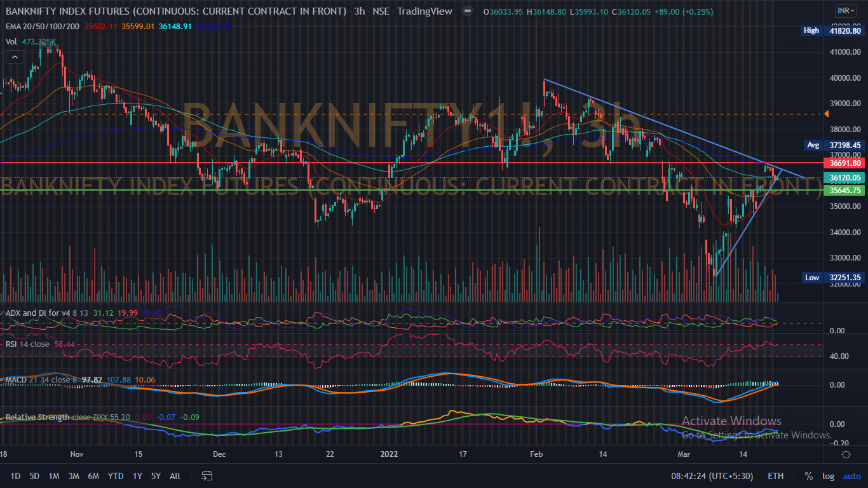The image size is (868, 488).
Task: Select the 5Y time range
Action: click(x=156, y=476)
